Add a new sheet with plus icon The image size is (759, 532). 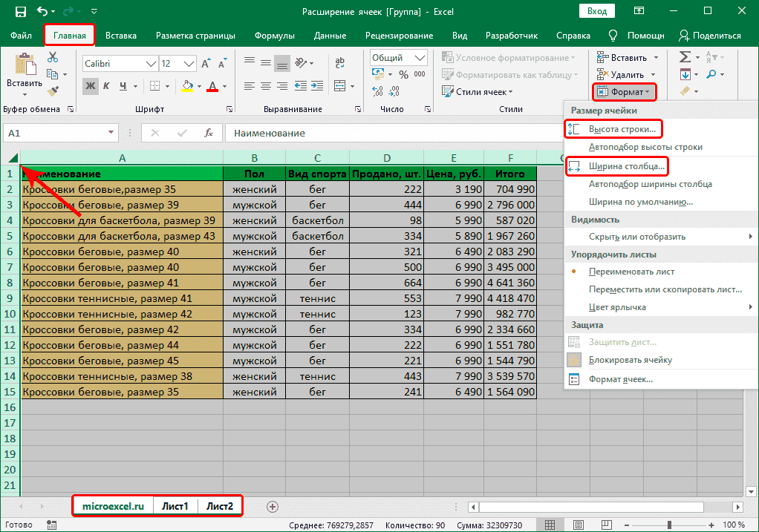[273, 506]
